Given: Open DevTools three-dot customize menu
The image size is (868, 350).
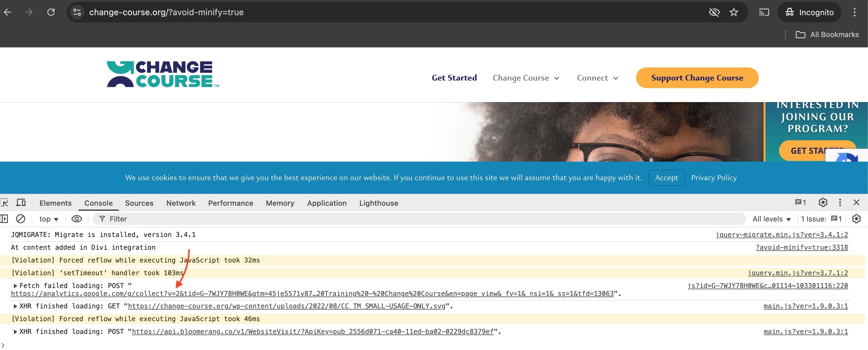Looking at the screenshot, I should pyautogui.click(x=840, y=202).
